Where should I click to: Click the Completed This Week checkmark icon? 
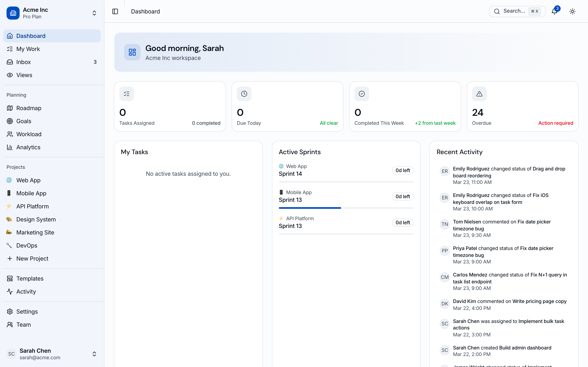pyautogui.click(x=362, y=94)
